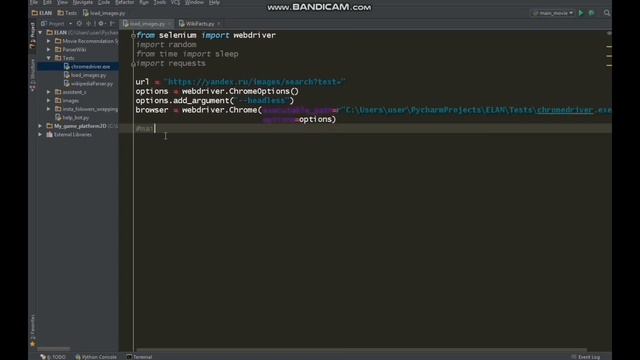
Task: Click the Tests breadcrumb in navigation bar
Action: click(x=67, y=13)
